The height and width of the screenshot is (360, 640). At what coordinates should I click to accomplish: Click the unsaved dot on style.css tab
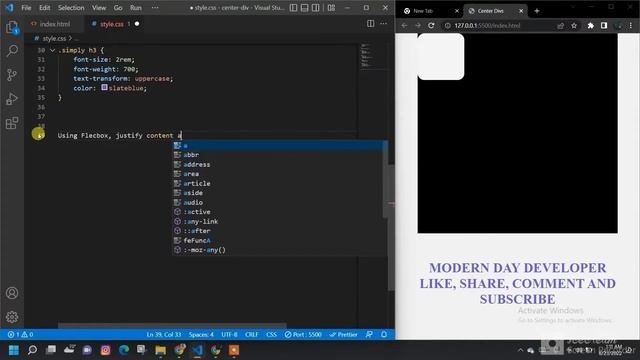[x=137, y=24]
